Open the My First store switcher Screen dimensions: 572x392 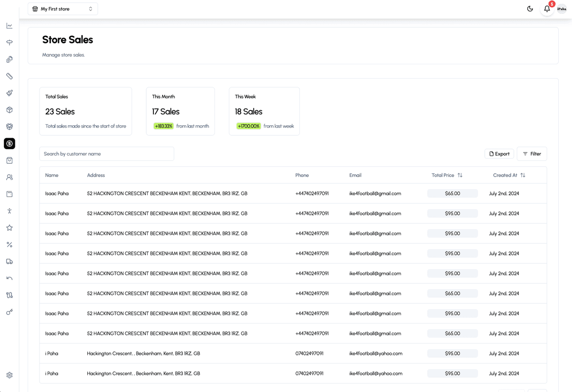pyautogui.click(x=62, y=9)
